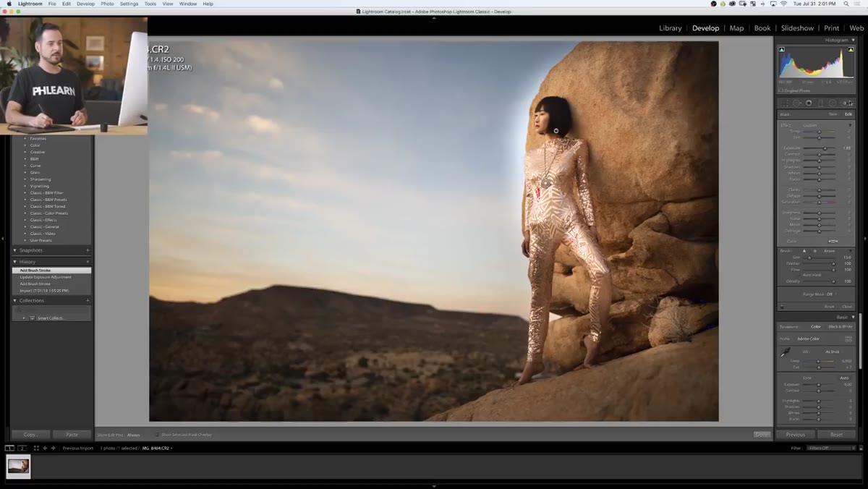
Task: Adjust the brush Exposure slider handle
Action: point(825,148)
